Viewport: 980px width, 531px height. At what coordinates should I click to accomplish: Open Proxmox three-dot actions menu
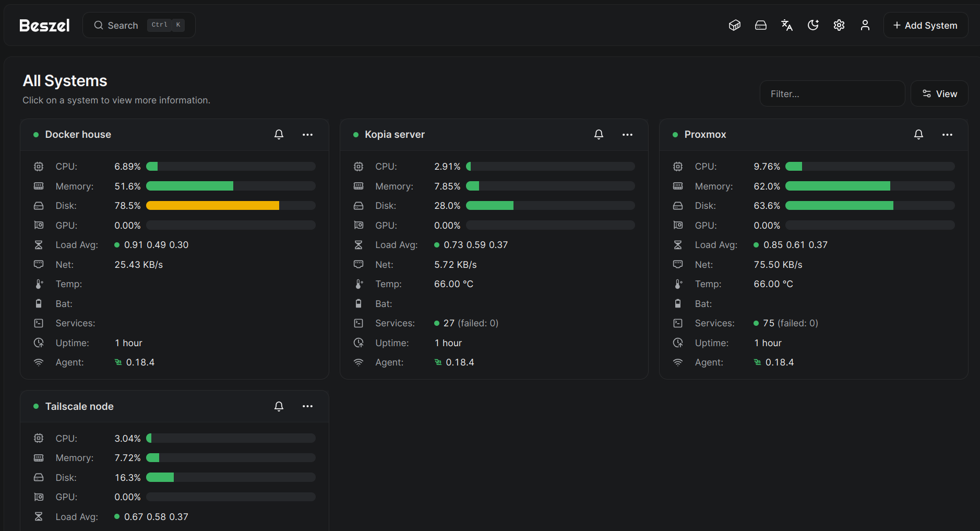[947, 135]
